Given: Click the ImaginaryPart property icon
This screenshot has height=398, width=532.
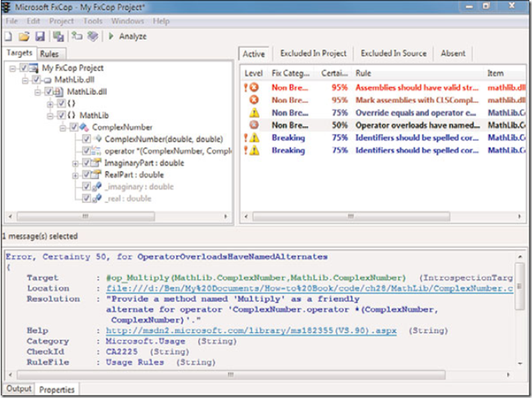Looking at the screenshot, I should [x=96, y=163].
